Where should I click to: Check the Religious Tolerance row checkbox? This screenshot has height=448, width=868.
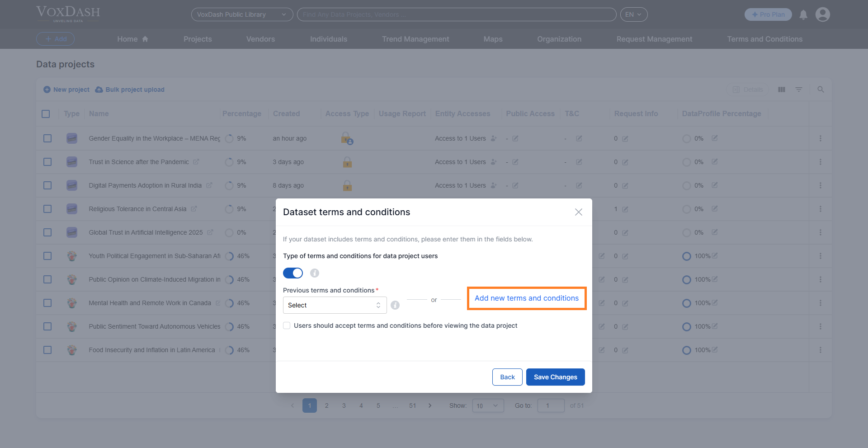pos(47,209)
